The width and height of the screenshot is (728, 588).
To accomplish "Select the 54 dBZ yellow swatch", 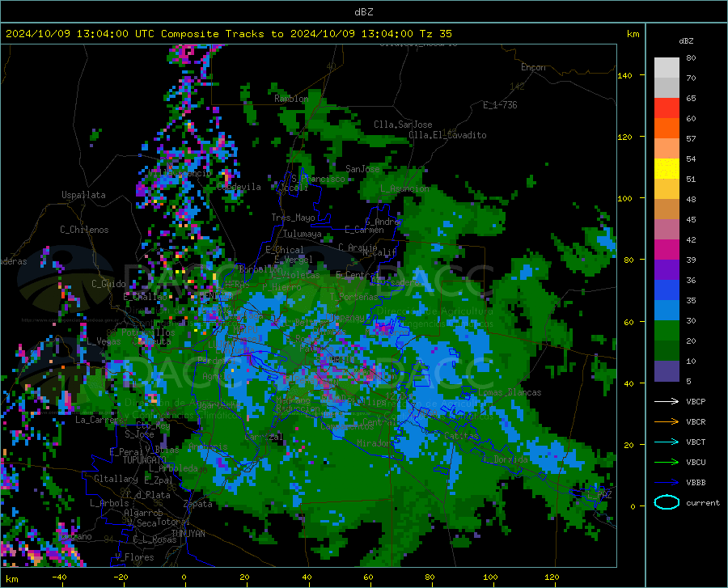I will (667, 169).
